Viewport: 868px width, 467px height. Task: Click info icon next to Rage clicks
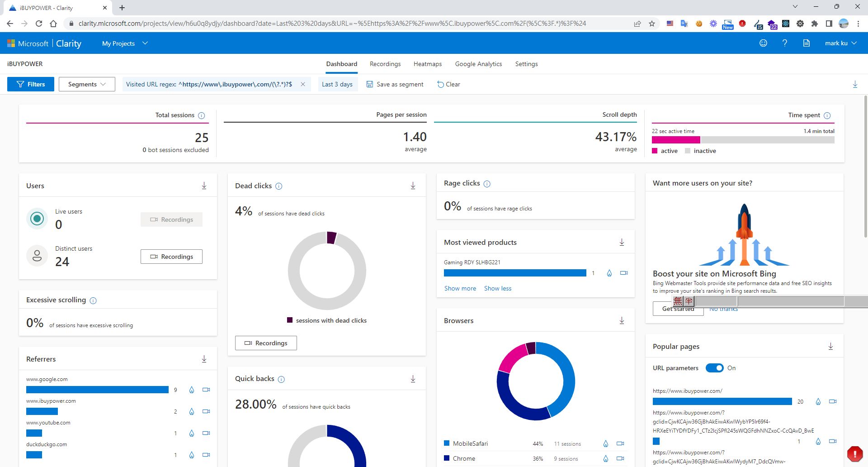[x=487, y=184]
